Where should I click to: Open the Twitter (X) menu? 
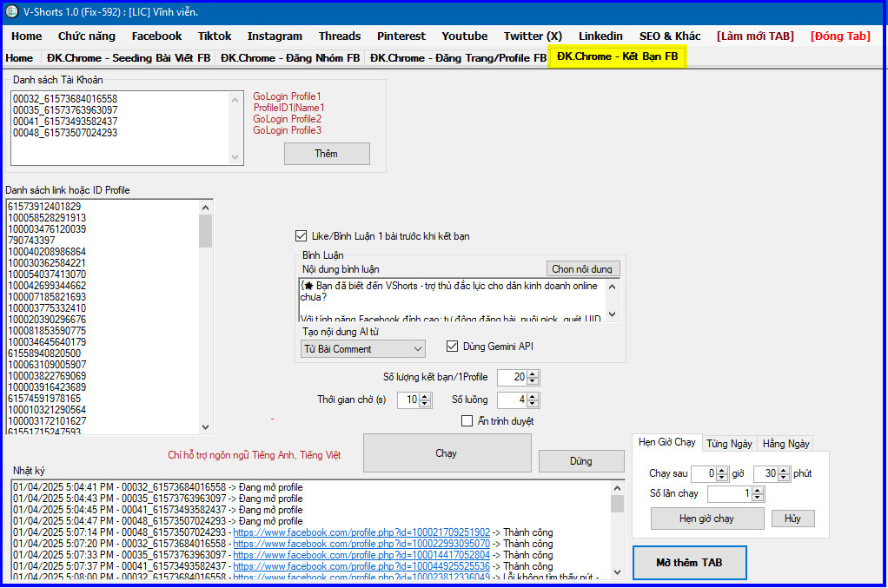[533, 36]
